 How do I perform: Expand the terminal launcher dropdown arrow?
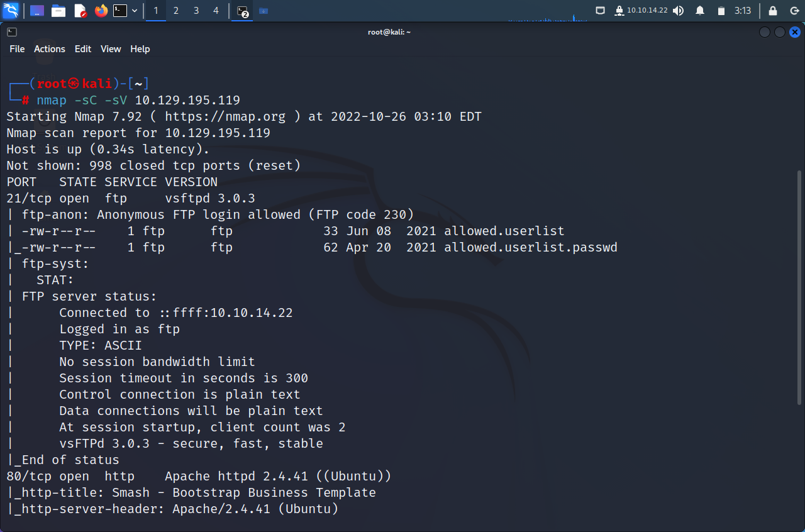pyautogui.click(x=135, y=11)
